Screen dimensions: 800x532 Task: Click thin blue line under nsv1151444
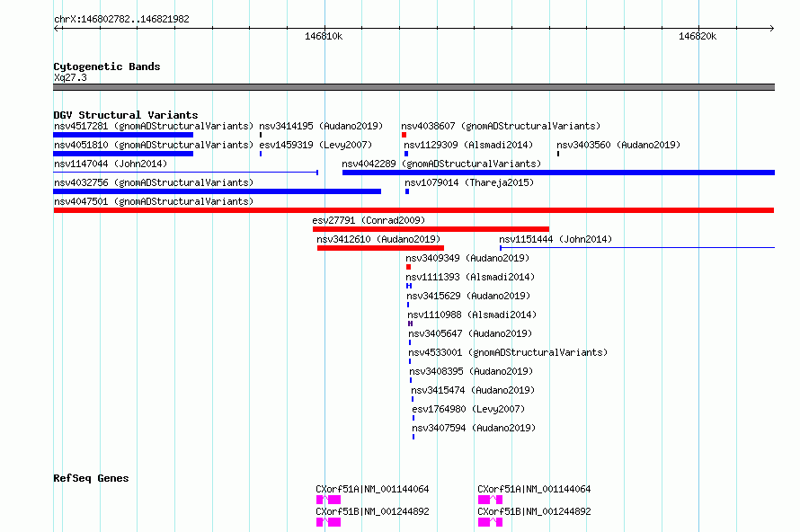[x=637, y=248]
